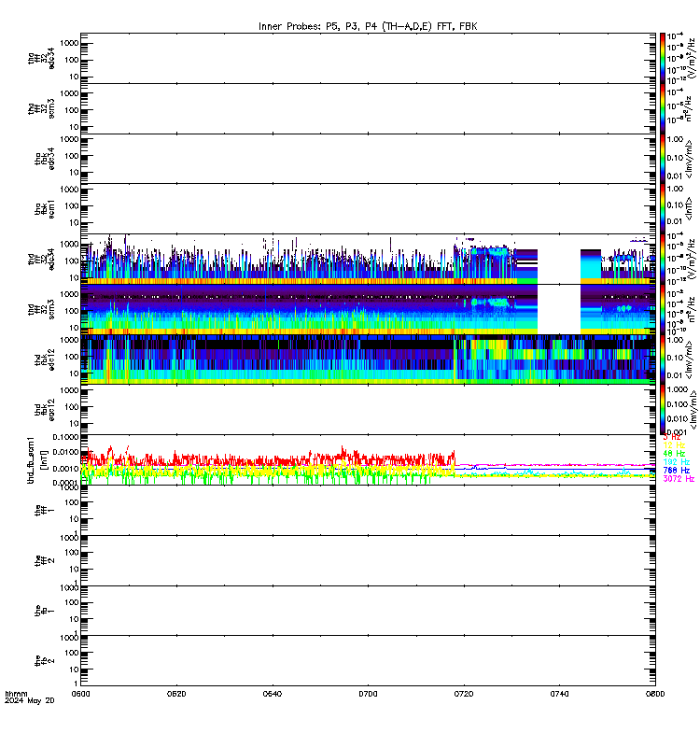Click the thd fff edc34 panel color bar
Screen dimensions: 700x747
(663, 259)
